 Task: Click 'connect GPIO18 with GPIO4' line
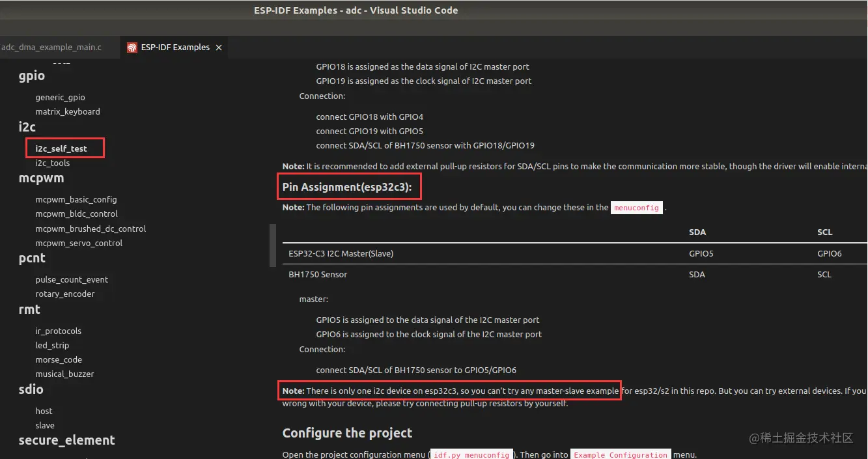[369, 117]
